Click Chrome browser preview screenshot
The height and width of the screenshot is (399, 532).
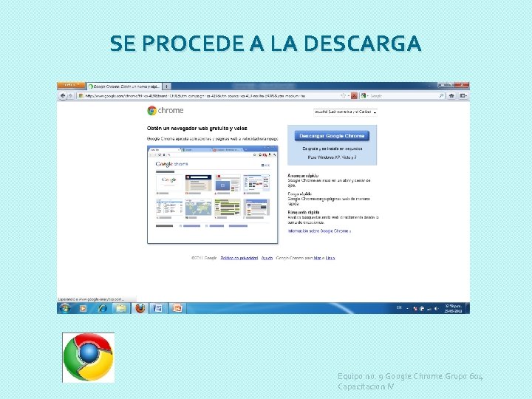pos(212,194)
